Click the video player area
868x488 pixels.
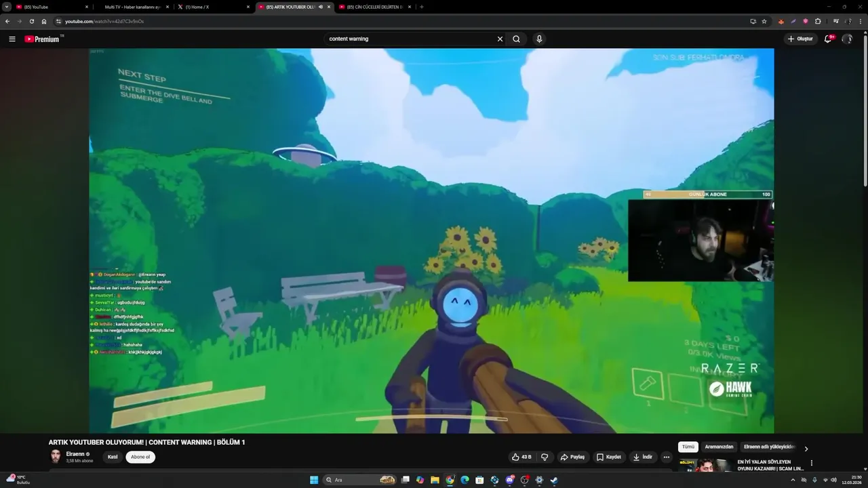coord(431,241)
